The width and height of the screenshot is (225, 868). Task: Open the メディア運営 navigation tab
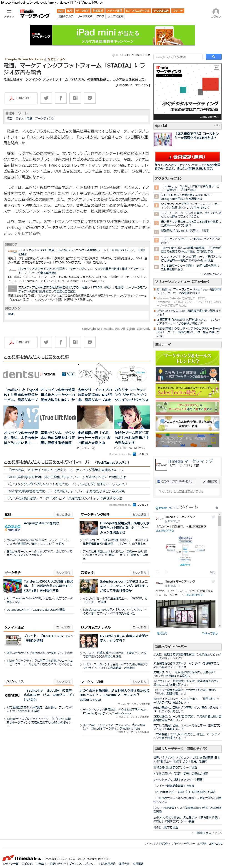[x=115, y=11]
